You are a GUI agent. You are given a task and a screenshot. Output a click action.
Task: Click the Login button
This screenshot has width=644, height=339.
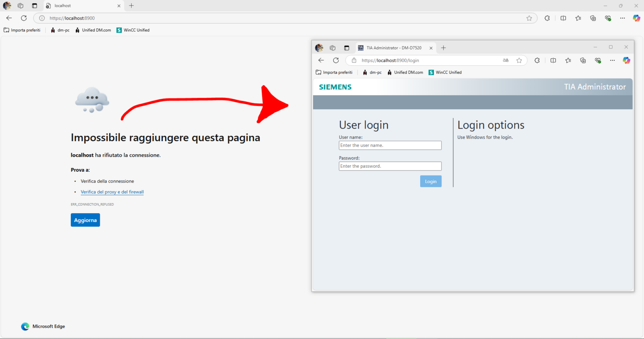431,181
